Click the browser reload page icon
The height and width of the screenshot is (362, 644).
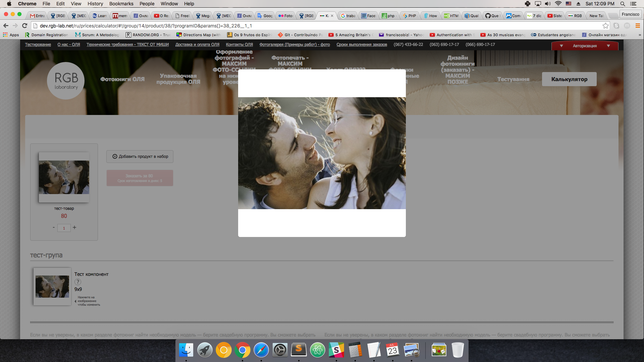coord(24,25)
